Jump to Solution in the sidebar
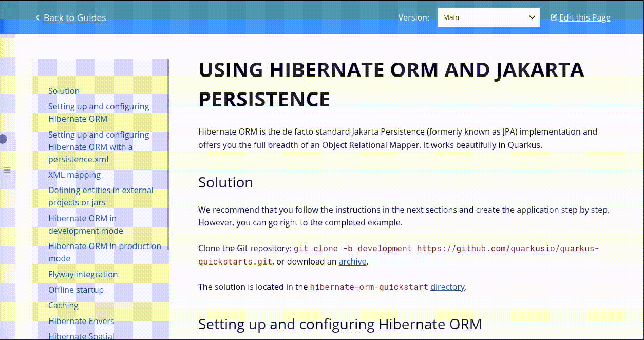Image resolution: width=644 pixels, height=340 pixels. click(x=64, y=91)
